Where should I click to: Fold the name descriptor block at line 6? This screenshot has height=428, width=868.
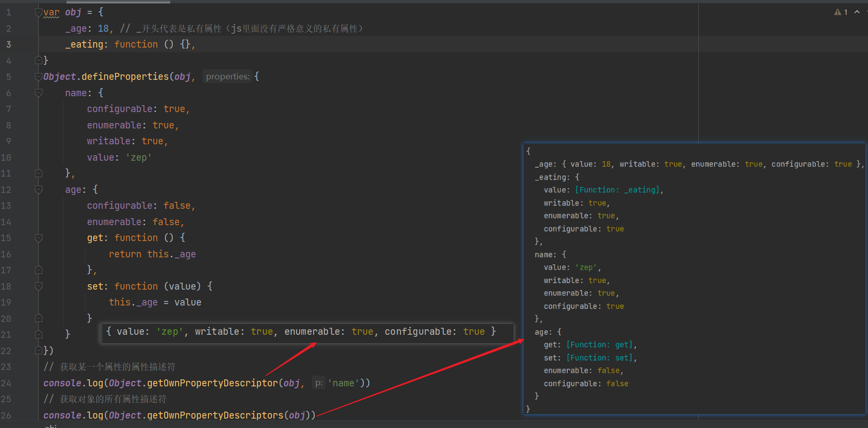coord(39,93)
